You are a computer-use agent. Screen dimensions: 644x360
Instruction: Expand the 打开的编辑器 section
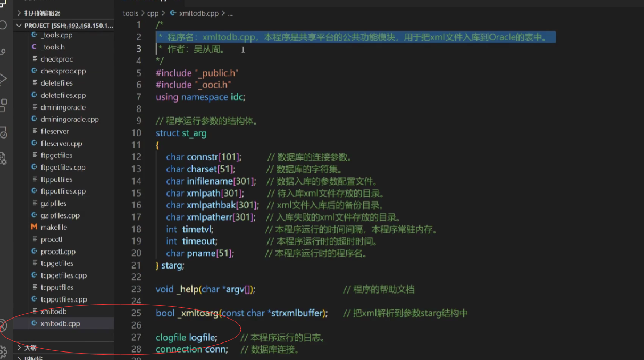(64, 13)
